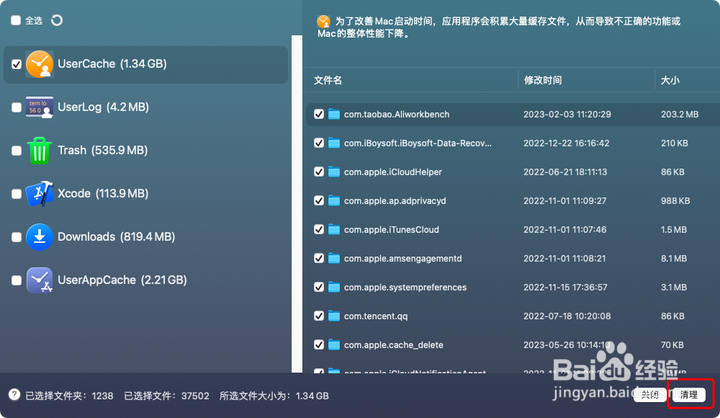Click file name com.apple.iCloudHelper

click(393, 172)
